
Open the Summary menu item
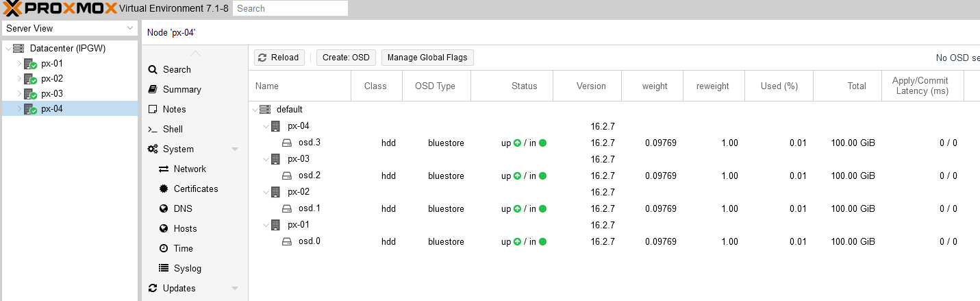181,90
